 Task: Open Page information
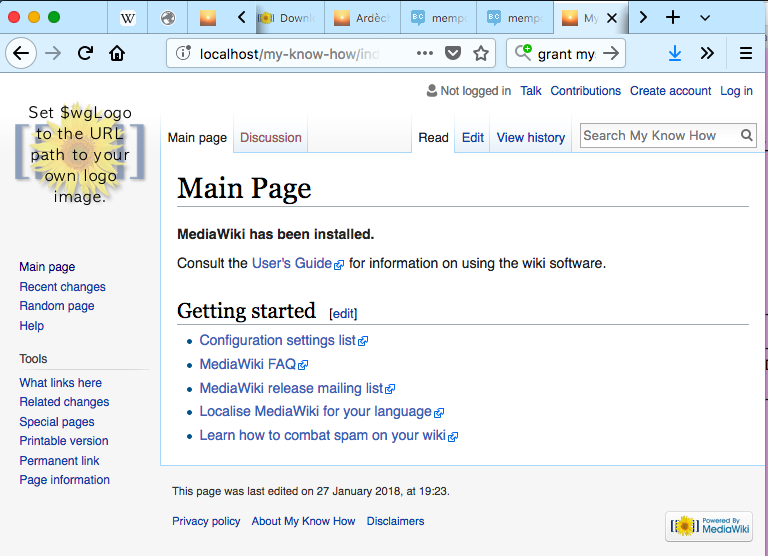click(x=64, y=480)
